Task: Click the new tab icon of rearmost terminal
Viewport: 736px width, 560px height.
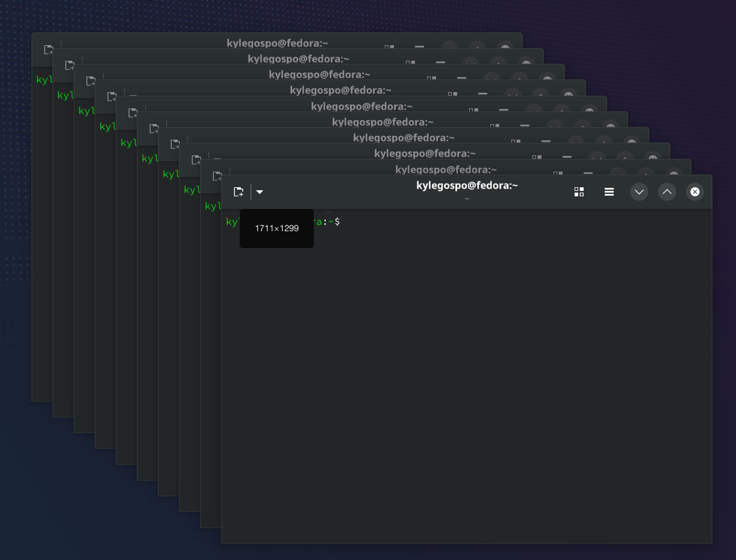Action: [49, 50]
